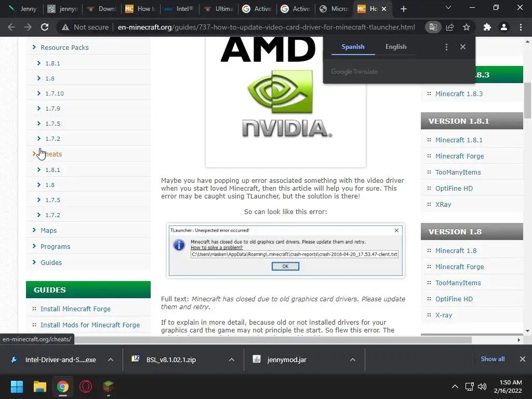The width and height of the screenshot is (532, 399).
Task: Click the Not secure warning icon
Action: tap(65, 27)
